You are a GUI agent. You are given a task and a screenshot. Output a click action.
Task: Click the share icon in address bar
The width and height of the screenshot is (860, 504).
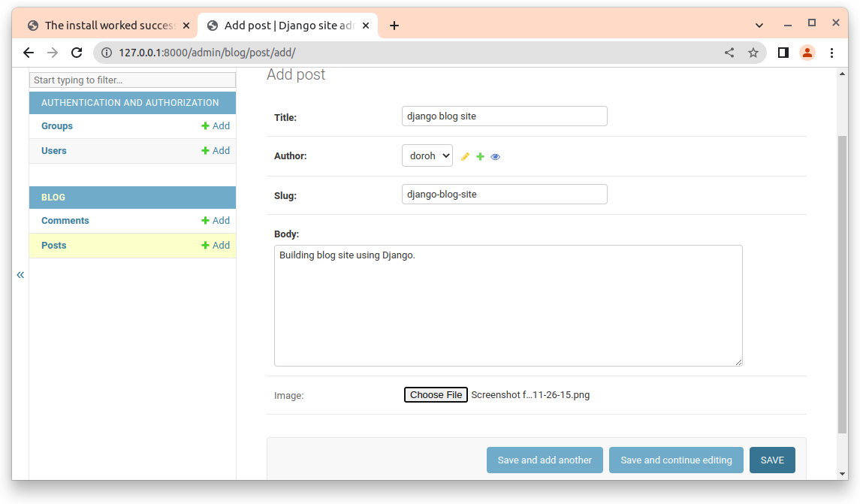point(729,53)
